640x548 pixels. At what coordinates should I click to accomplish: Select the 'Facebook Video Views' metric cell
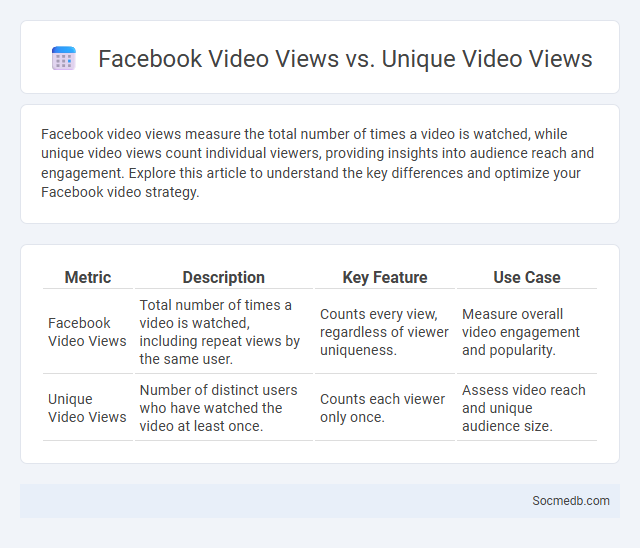tap(87, 332)
